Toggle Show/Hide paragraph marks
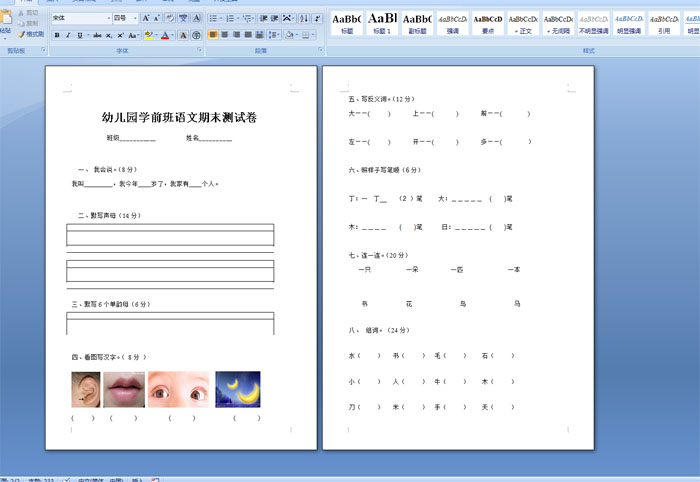Screen dimensions: 700x482 (317, 18)
